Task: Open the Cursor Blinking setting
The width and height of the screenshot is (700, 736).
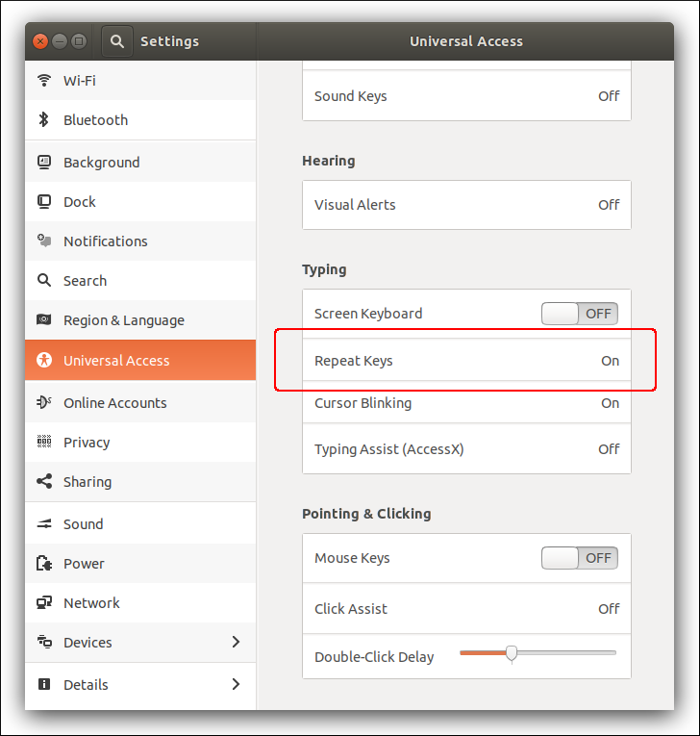Action: (466, 402)
